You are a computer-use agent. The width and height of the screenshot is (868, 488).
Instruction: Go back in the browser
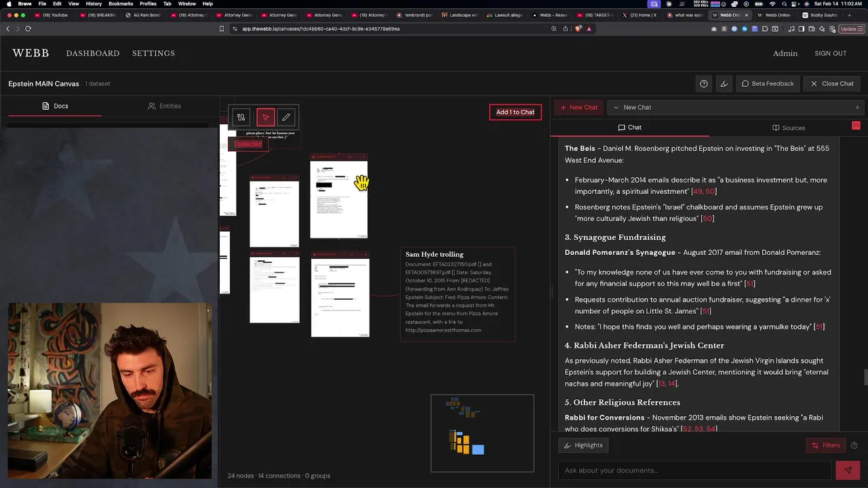pyautogui.click(x=7, y=28)
